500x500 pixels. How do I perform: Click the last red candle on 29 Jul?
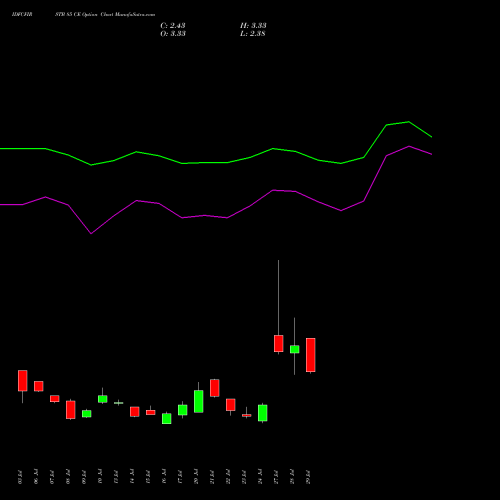click(x=311, y=355)
